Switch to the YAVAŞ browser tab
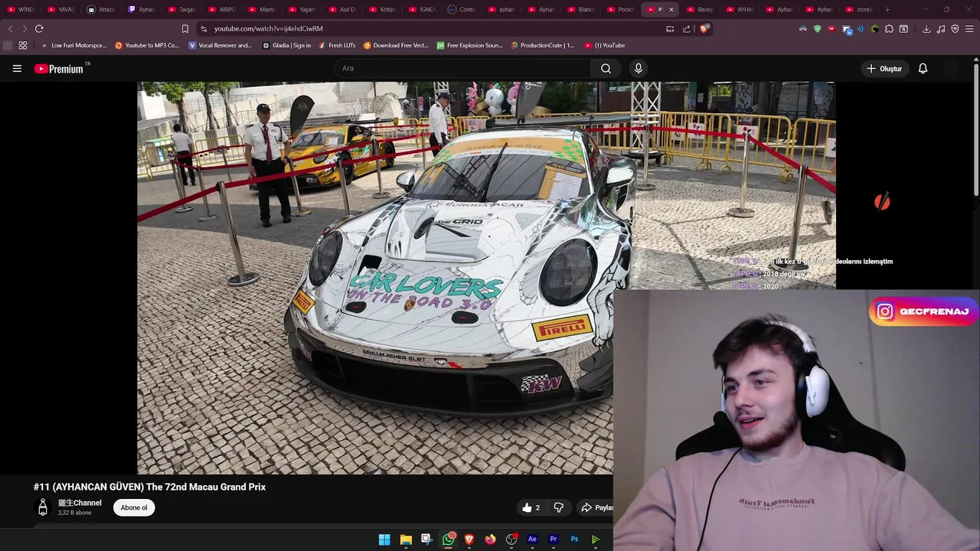 coord(61,9)
